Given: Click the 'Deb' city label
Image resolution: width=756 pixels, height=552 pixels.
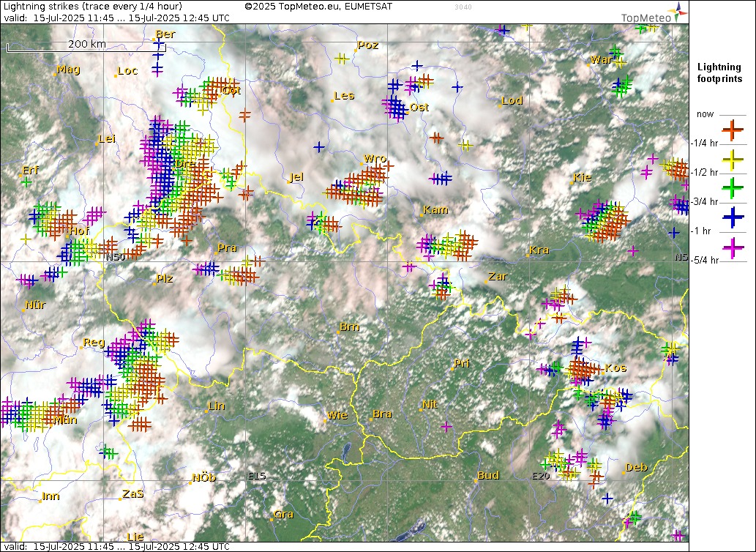Looking at the screenshot, I should pos(637,467).
